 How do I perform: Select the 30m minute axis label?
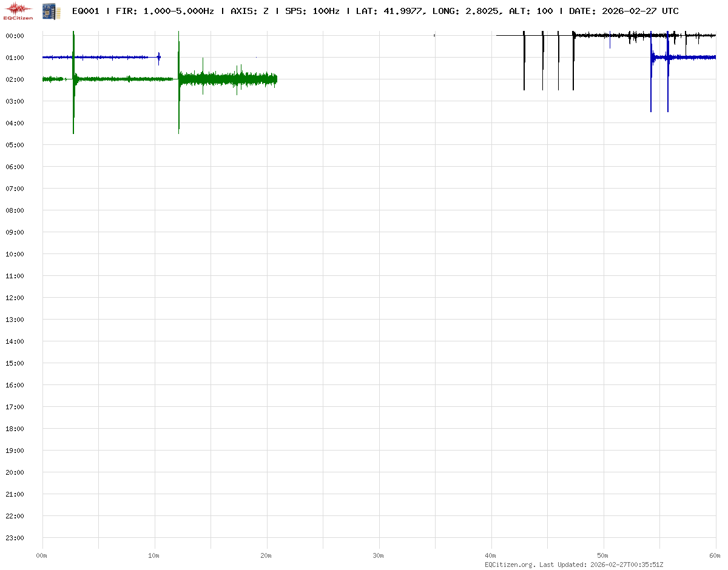click(379, 555)
